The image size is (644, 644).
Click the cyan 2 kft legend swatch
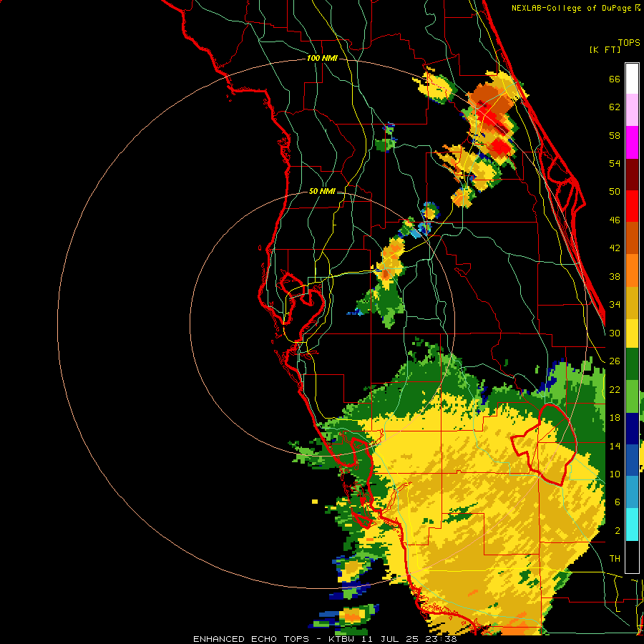632,525
